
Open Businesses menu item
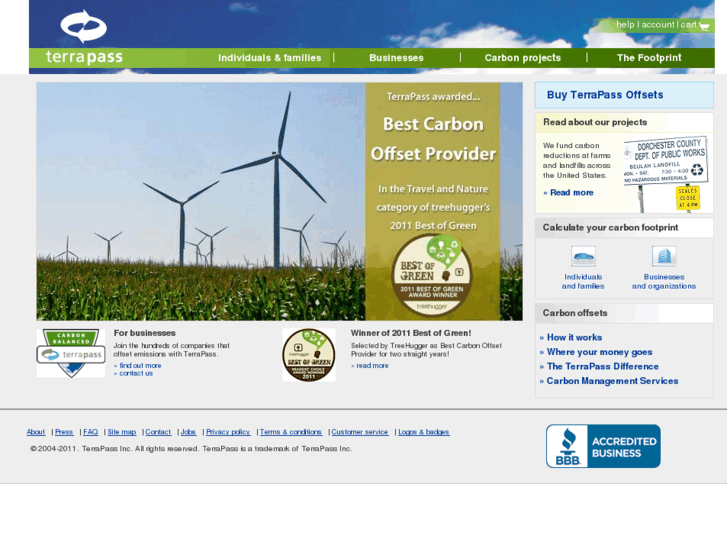click(396, 58)
